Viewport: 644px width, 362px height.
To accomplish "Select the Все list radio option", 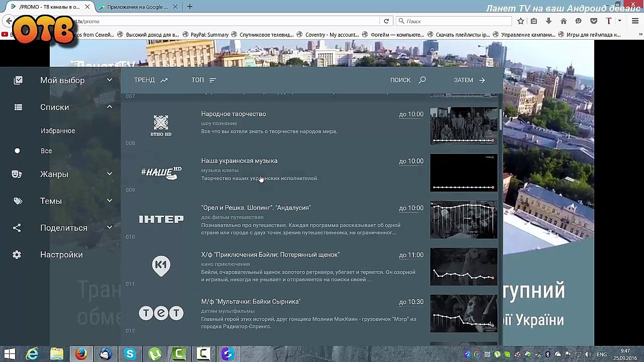I will (x=17, y=151).
